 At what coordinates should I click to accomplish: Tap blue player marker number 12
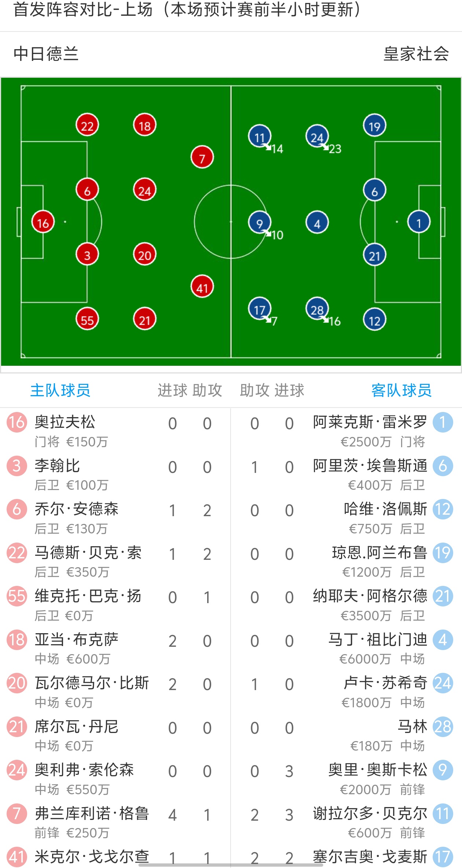[374, 320]
